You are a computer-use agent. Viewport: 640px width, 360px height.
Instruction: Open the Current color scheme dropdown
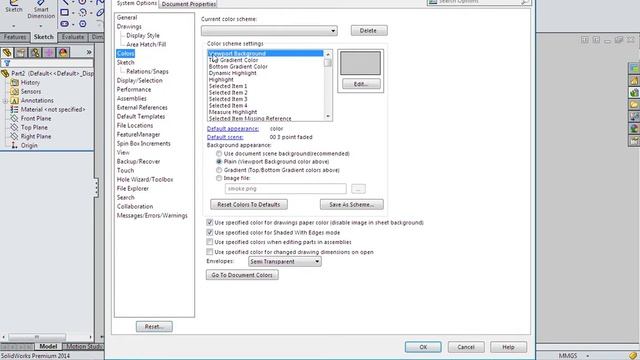point(269,31)
